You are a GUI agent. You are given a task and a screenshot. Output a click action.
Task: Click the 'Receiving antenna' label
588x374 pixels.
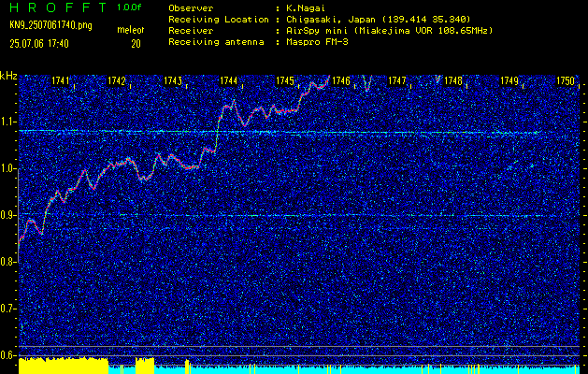tap(216, 42)
